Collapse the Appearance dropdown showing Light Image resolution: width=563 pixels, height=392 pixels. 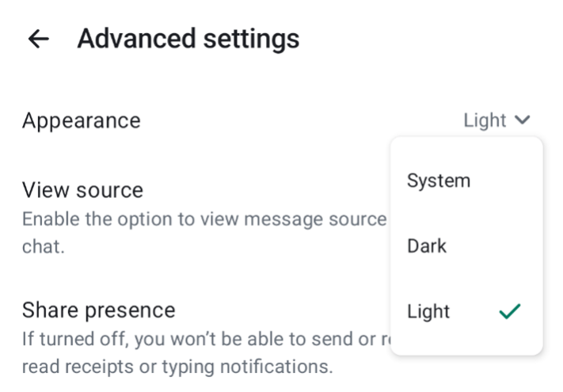(496, 120)
